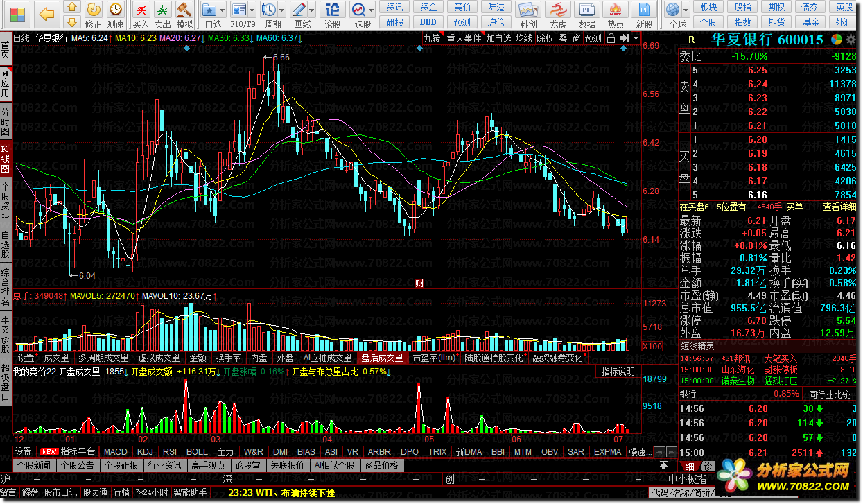Screen dimensions: 863x504
Task: Open the 个股新闻 tab
Action: tap(33, 465)
